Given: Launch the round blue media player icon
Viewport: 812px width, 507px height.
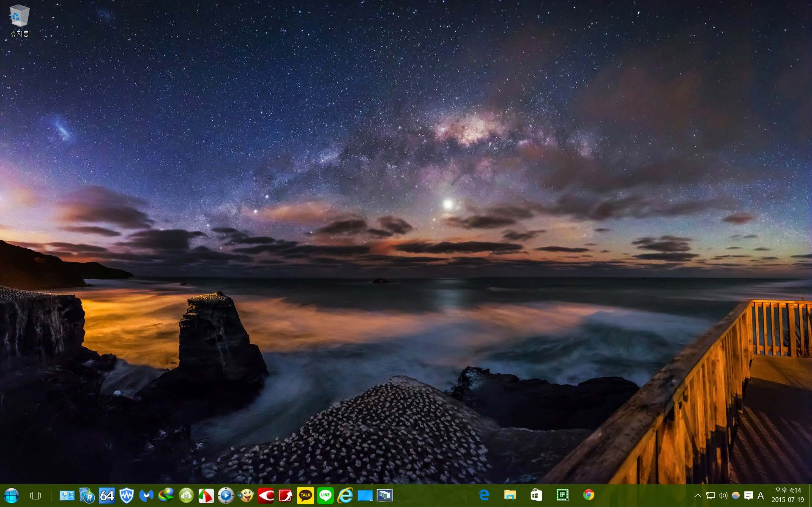Looking at the screenshot, I should click(226, 495).
